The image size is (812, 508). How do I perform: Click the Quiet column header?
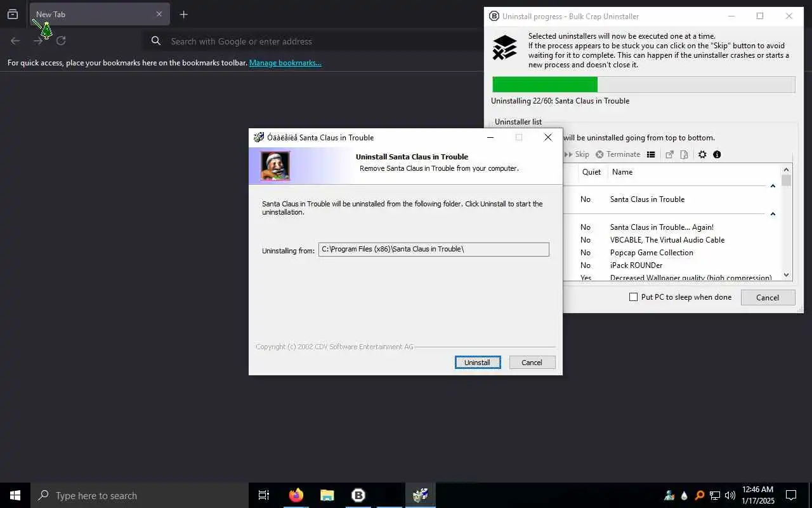(591, 172)
